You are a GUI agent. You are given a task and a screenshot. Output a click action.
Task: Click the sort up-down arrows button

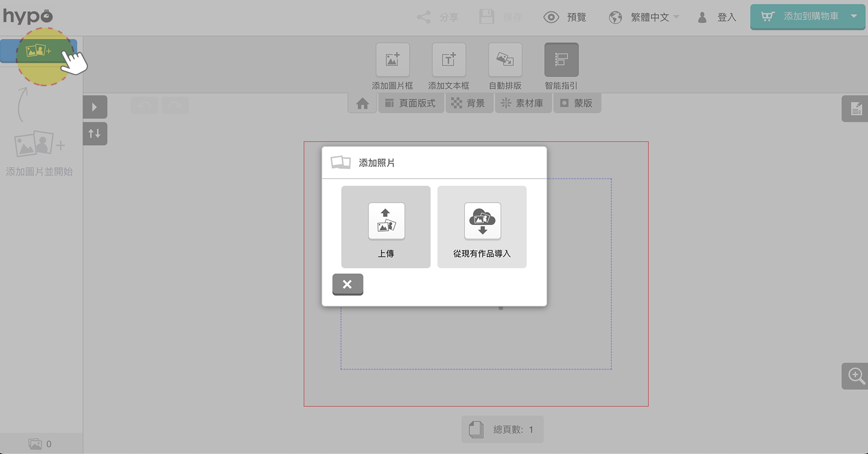pos(95,134)
